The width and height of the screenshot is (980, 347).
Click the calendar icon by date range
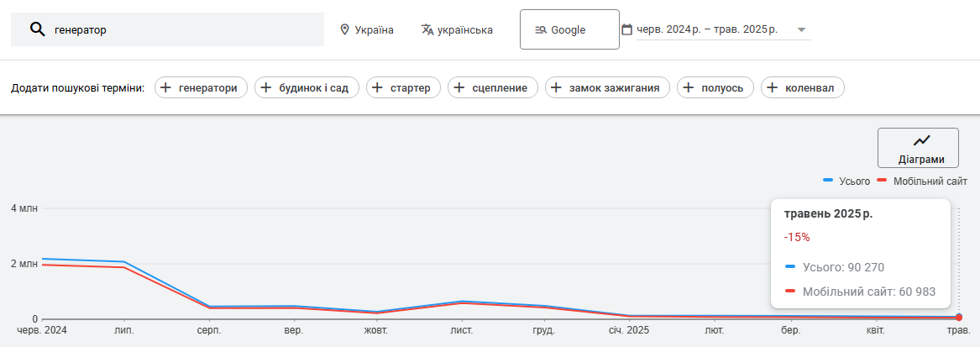pos(626,29)
